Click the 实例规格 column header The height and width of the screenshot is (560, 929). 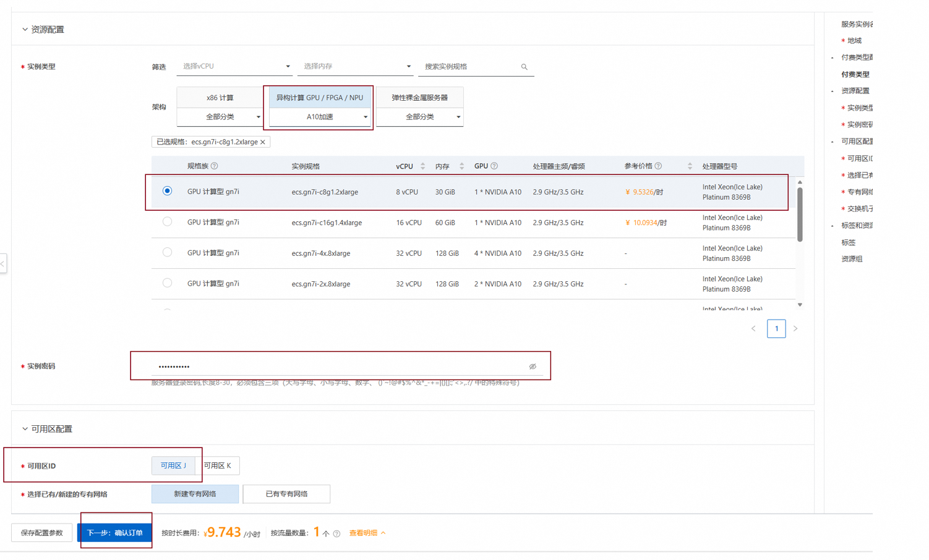coord(306,166)
